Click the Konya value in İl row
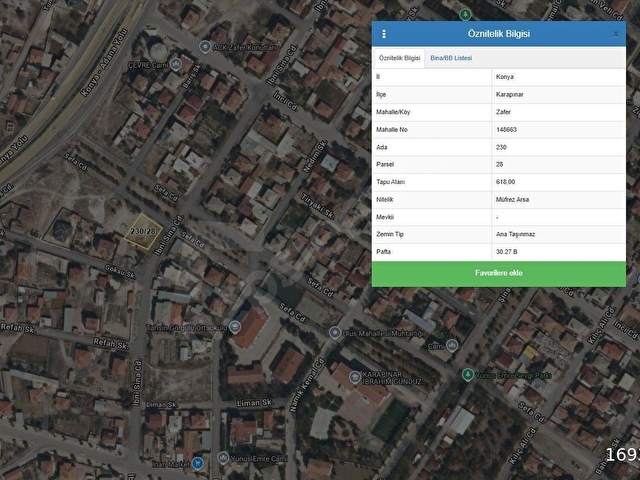The image size is (640, 480). pyautogui.click(x=505, y=77)
